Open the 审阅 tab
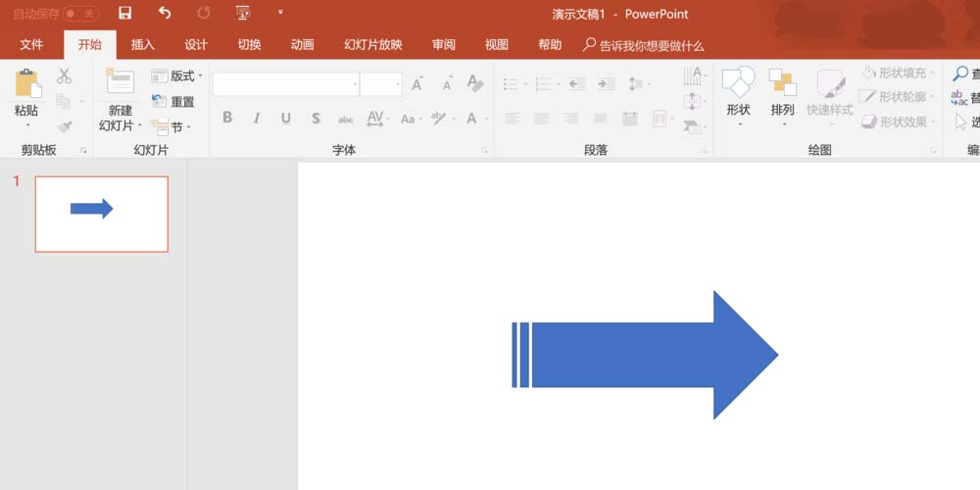Viewport: 980px width, 490px height. 444,45
